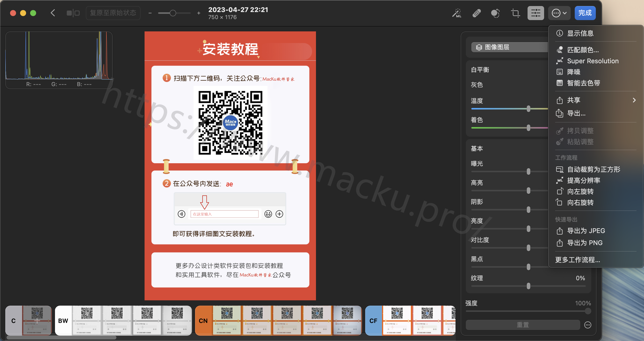Click the 自动裁剪为正方形 icon
Image resolution: width=644 pixels, height=341 pixels.
(x=559, y=170)
